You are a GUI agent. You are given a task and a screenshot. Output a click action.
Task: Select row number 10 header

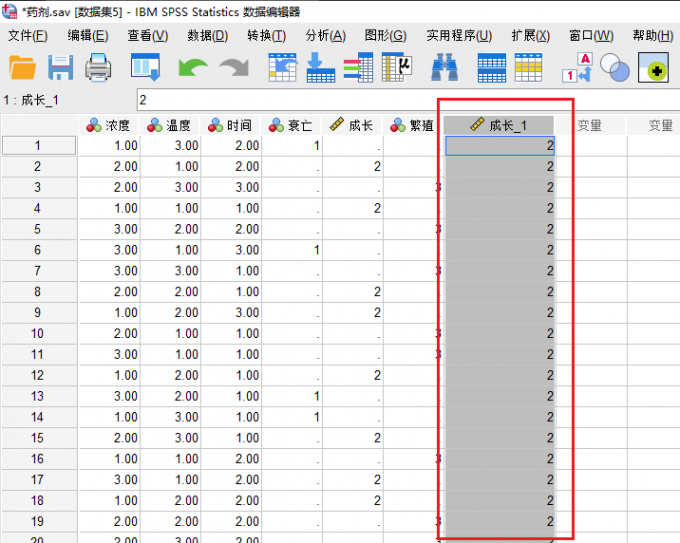(38, 333)
